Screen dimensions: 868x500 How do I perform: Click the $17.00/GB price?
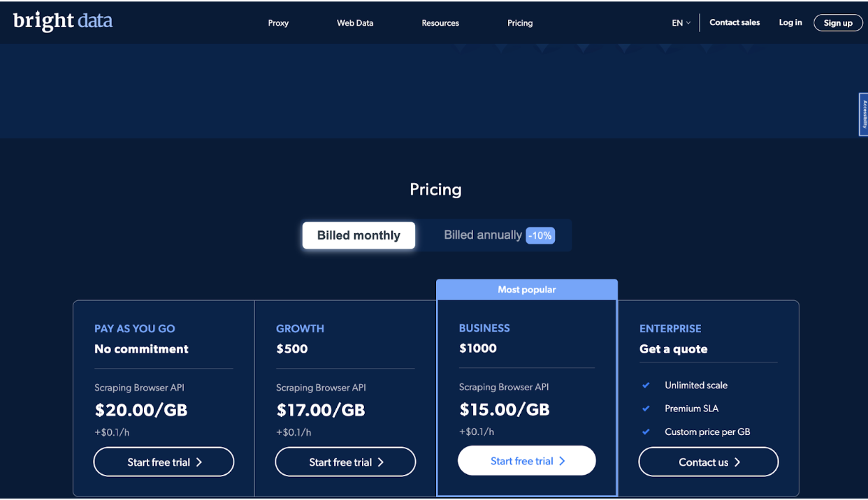[x=321, y=410]
